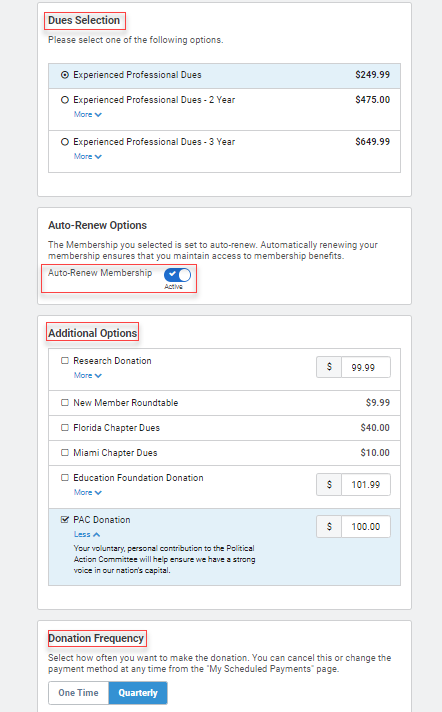Click PAC Donation amount field
The height and width of the screenshot is (712, 442).
click(365, 527)
